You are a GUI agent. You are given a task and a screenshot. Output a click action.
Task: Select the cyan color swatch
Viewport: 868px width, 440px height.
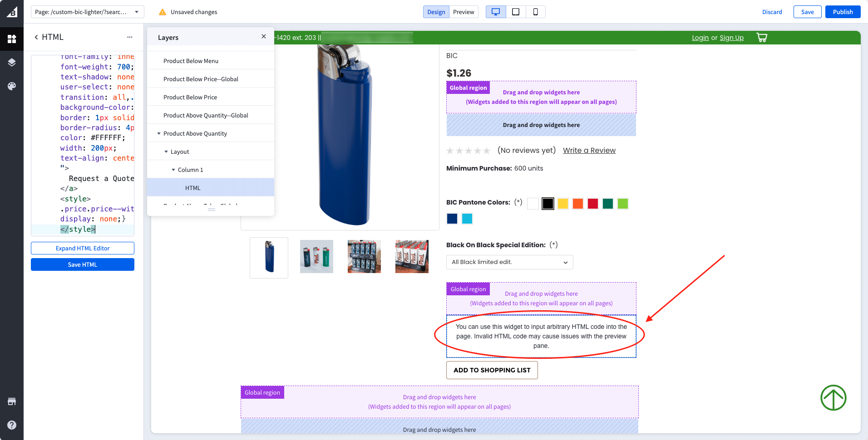467,219
